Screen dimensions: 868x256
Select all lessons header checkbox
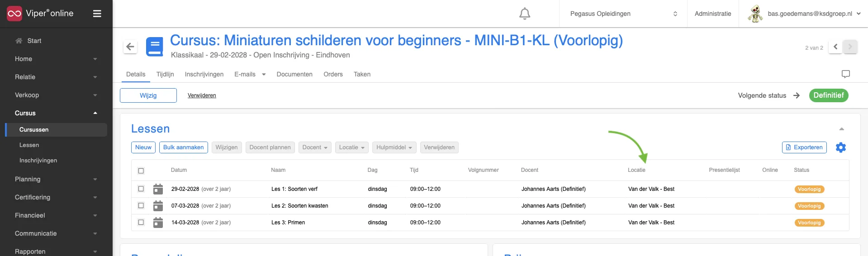pos(141,171)
